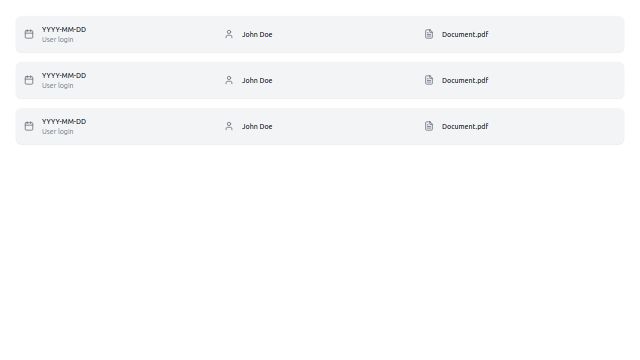Select John Doe in the last entry

tap(257, 127)
